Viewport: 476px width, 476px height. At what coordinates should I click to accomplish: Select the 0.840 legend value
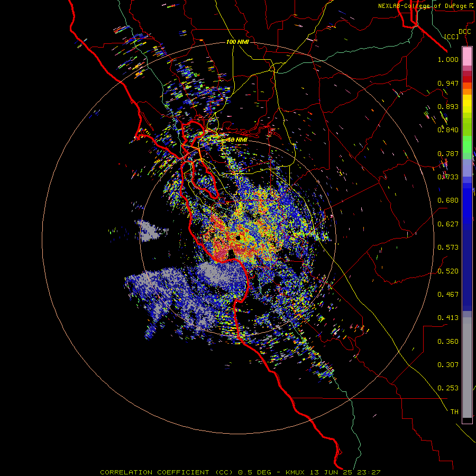click(448, 130)
